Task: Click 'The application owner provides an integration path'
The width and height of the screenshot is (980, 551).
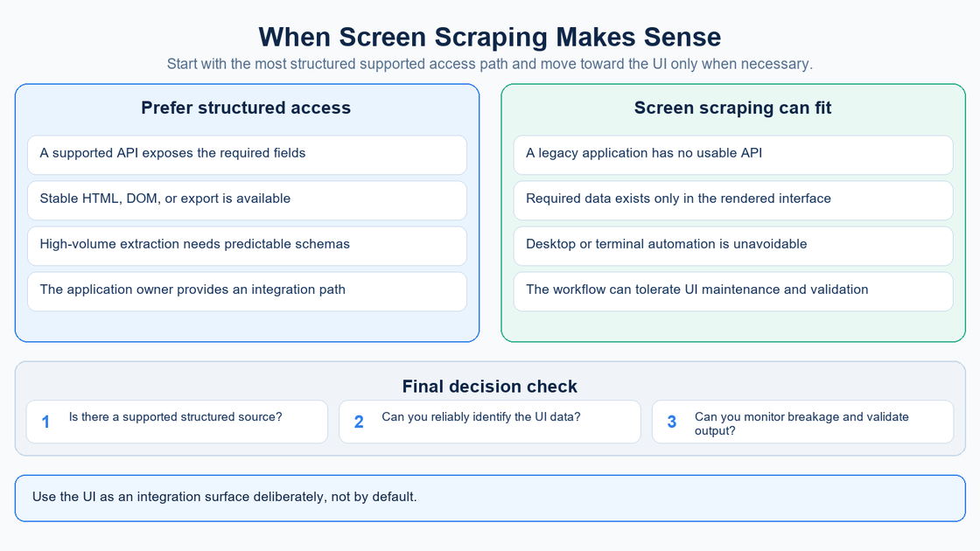Action: 247,292
